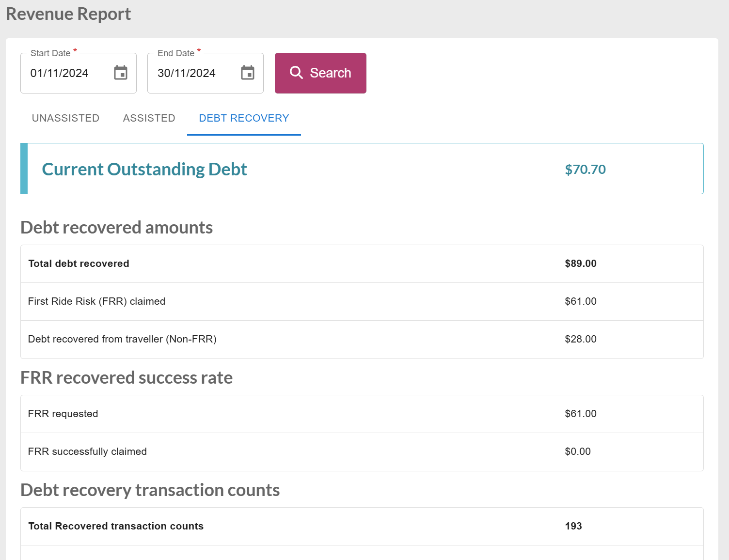Viewport: 729px width, 560px height.
Task: Click the $61.00 value for FRR claimed
Action: point(581,301)
